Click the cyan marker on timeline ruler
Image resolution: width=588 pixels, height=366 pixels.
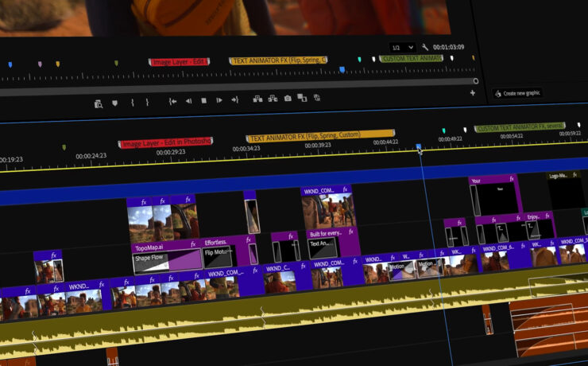(x=443, y=130)
